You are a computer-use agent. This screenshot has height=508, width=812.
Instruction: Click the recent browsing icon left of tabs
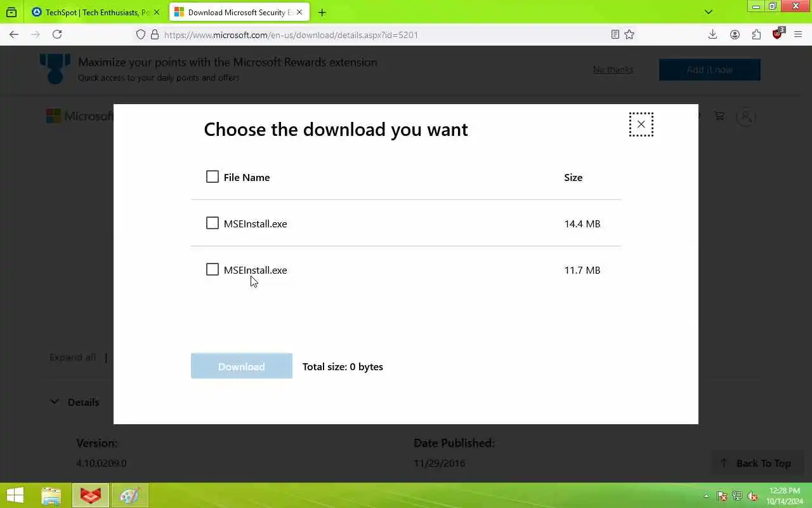click(11, 11)
